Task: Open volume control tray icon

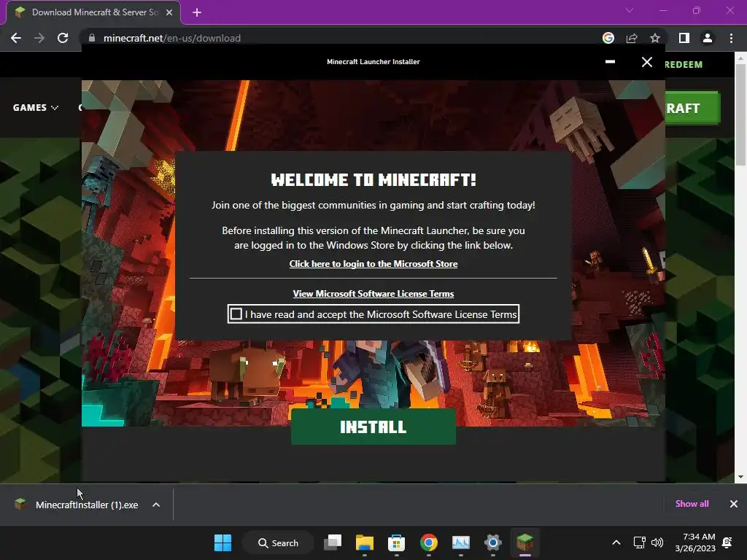Action: 657,542
